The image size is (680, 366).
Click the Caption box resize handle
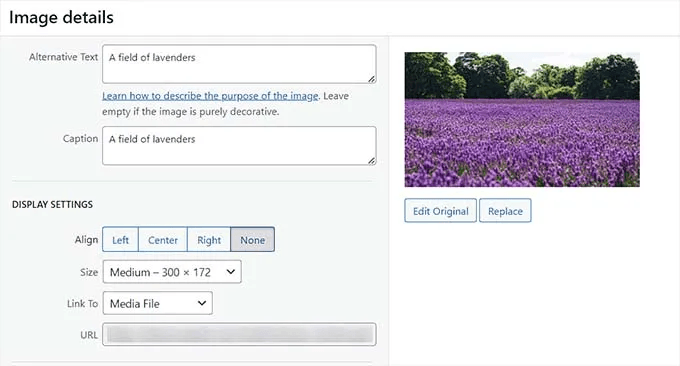point(372,161)
